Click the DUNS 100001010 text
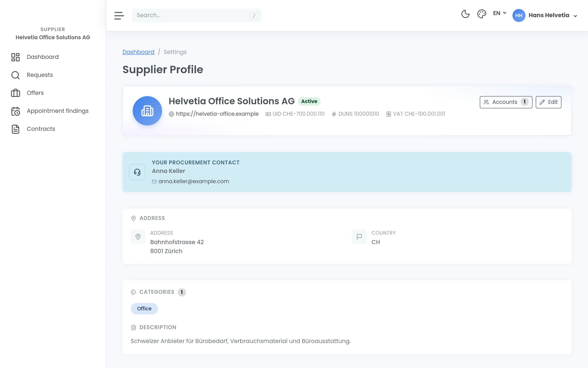This screenshot has width=588, height=368. pyautogui.click(x=359, y=114)
